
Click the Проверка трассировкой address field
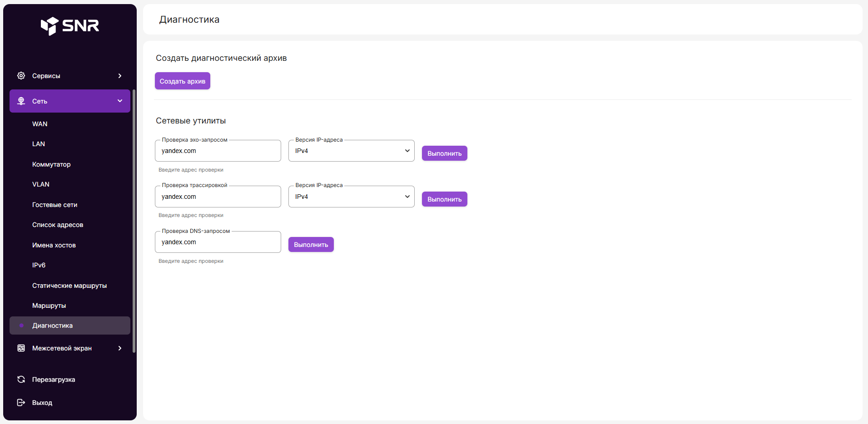(218, 197)
